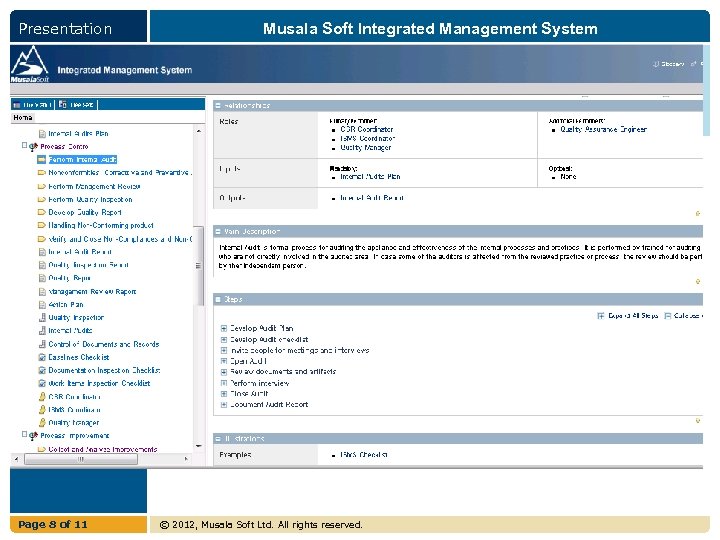720x540 pixels.
Task: Open ISMS Checklist example link
Action: [364, 455]
